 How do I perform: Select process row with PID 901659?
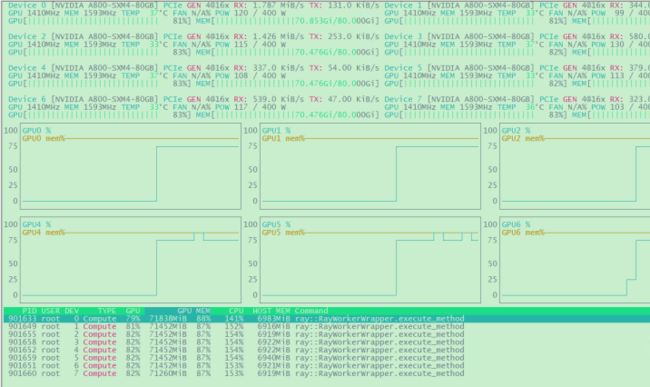tap(236, 358)
